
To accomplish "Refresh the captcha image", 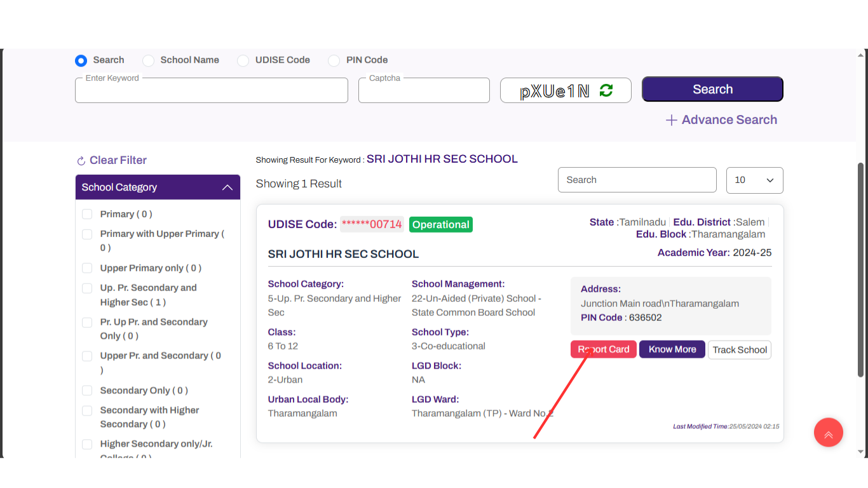I will pyautogui.click(x=606, y=90).
